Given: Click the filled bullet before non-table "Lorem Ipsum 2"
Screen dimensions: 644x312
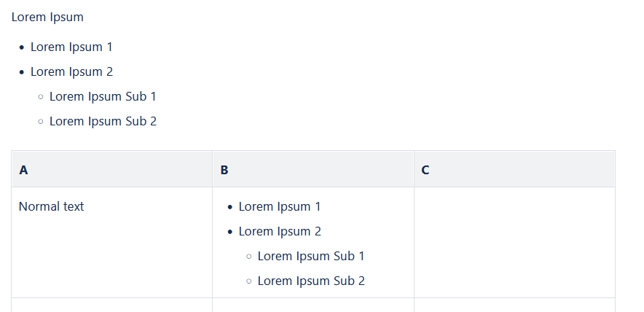Looking at the screenshot, I should click(22, 73).
